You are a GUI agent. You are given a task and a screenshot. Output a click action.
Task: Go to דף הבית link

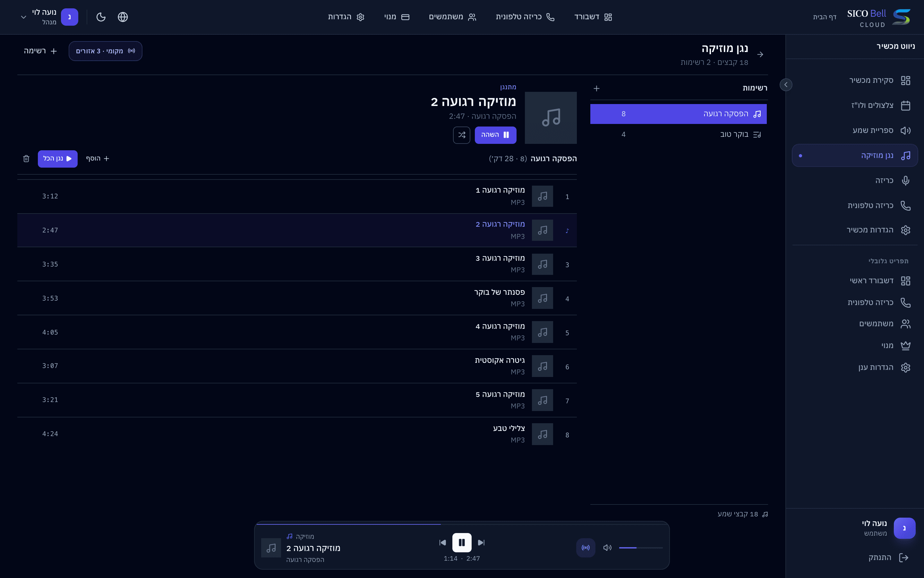tap(825, 17)
